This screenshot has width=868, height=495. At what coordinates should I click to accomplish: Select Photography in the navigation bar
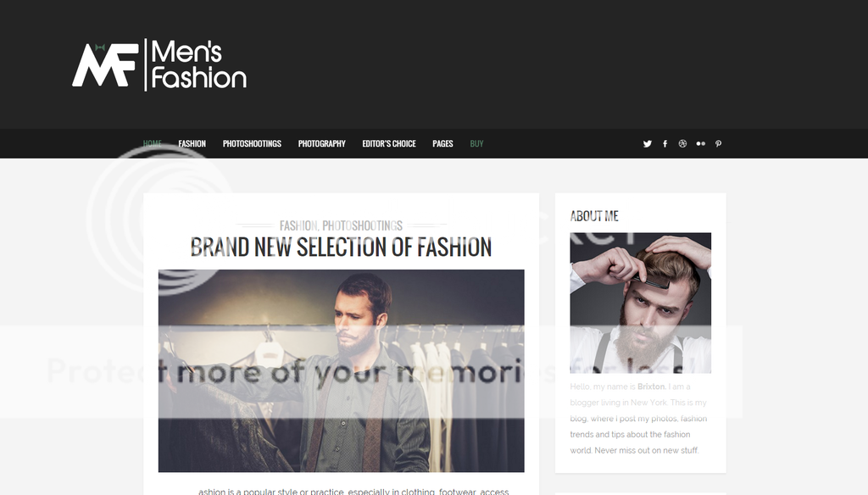tap(321, 144)
